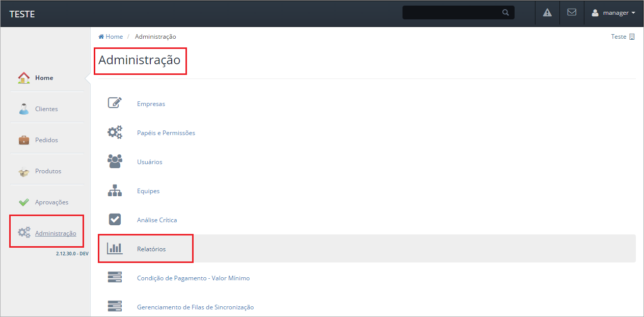Open Condição de Pagamento - Valor Mínimo link
644x317 pixels.
coord(193,278)
